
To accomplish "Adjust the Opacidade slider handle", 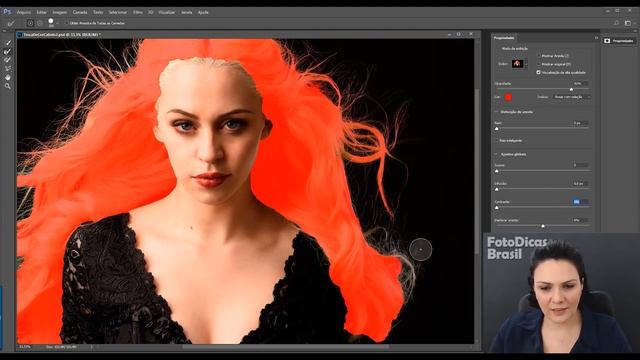I will (571, 89).
